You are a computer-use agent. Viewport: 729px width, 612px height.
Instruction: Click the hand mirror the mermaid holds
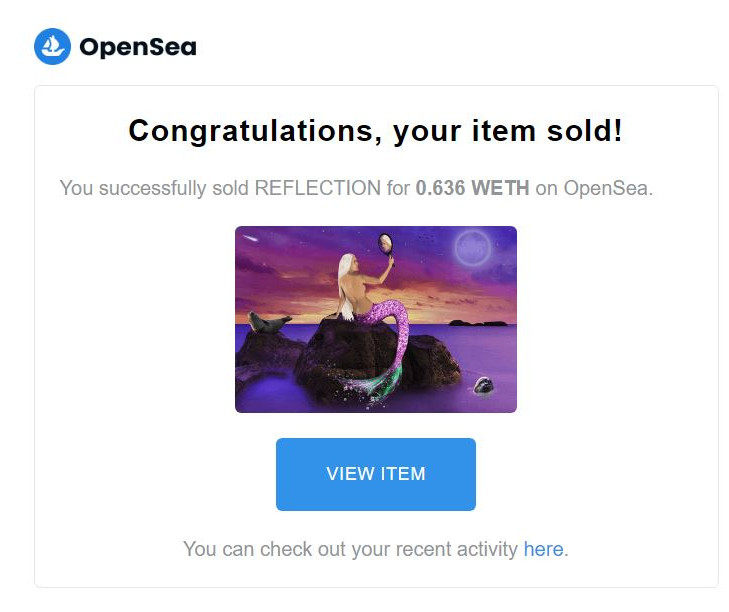[386, 243]
